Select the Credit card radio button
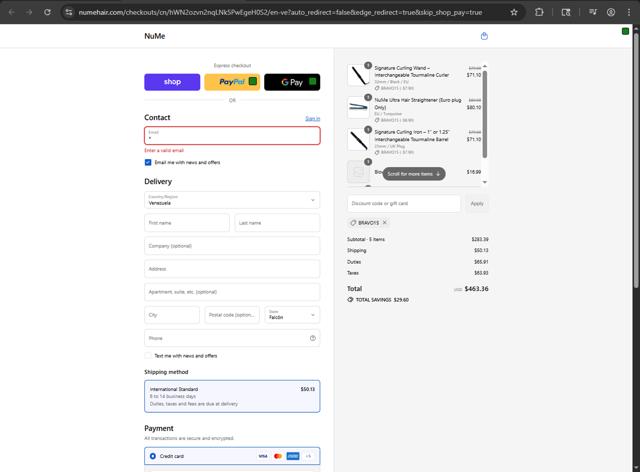Image resolution: width=640 pixels, height=472 pixels. (x=153, y=456)
